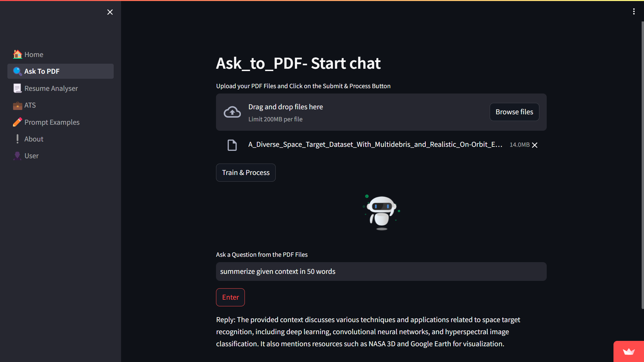Click the red crown badge icon

629,351
